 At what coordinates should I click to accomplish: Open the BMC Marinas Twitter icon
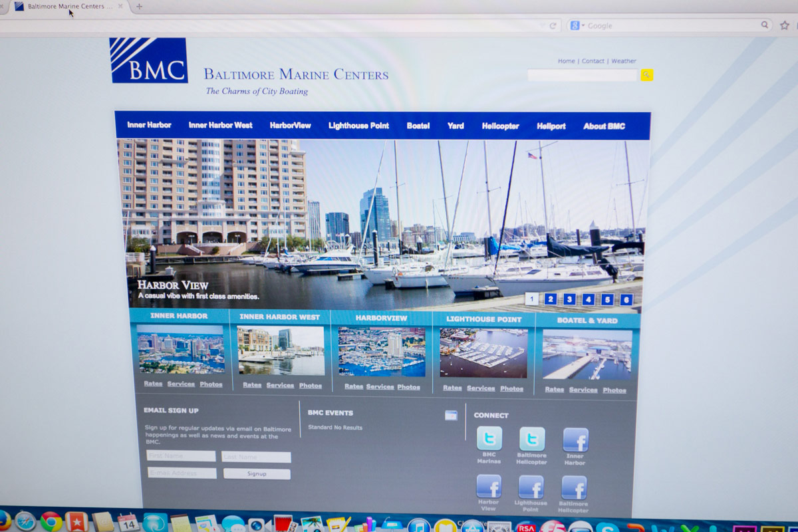coord(489,438)
